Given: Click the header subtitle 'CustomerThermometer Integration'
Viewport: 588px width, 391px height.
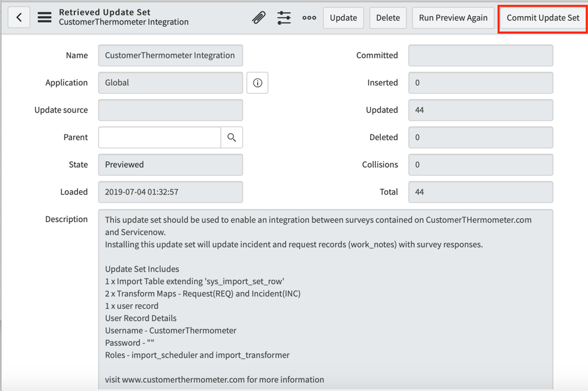Looking at the screenshot, I should click(124, 22).
